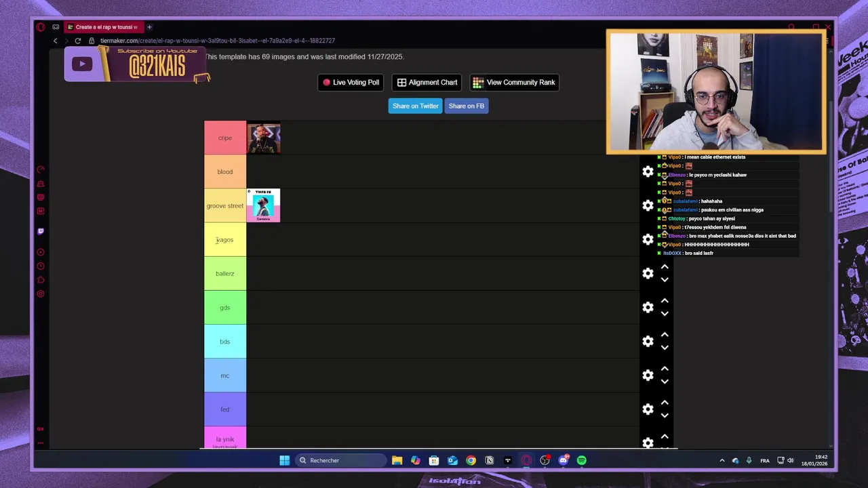868x488 pixels.
Task: Open the history clock in the sidebar
Action: (41, 266)
